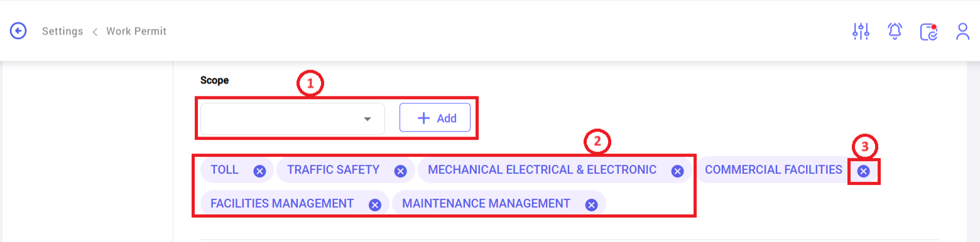Image resolution: width=980 pixels, height=242 pixels.
Task: Remove the MAINTENANCE MANAGEMENT scope tag
Action: pyautogui.click(x=591, y=204)
